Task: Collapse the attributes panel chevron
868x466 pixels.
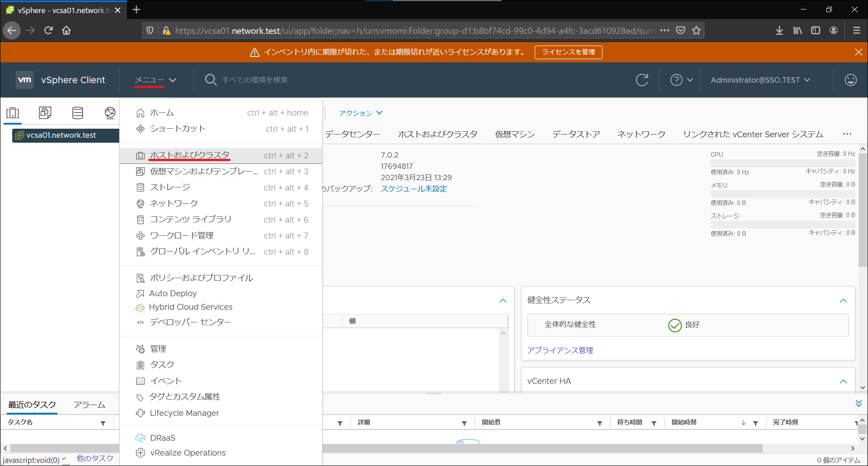Action: point(503,301)
